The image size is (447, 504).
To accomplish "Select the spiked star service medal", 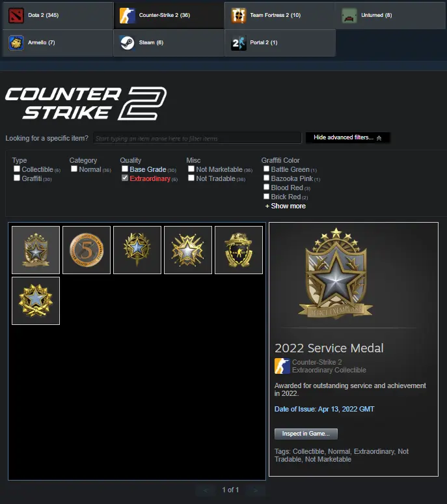I will coord(188,250).
